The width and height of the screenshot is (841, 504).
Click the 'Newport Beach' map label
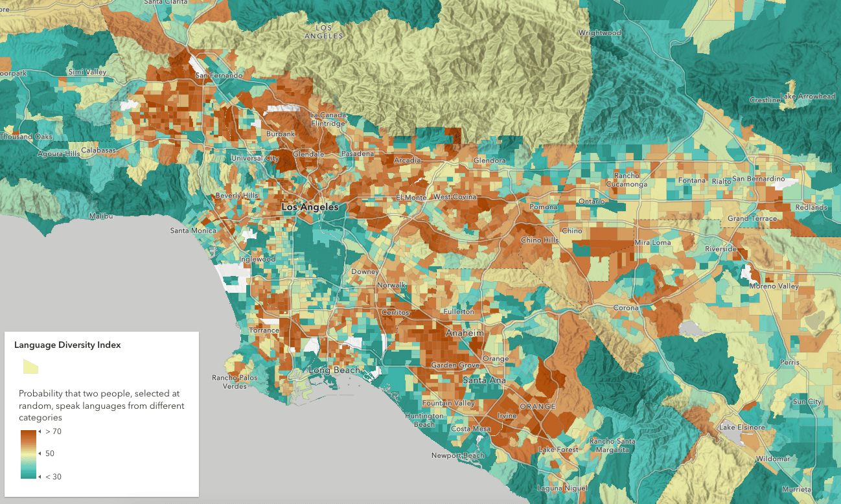[x=458, y=455]
